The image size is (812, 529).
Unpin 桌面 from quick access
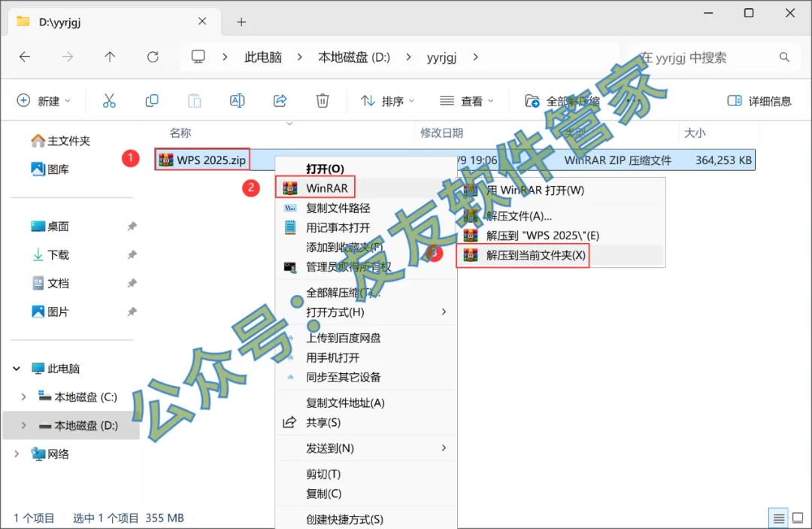(x=132, y=226)
